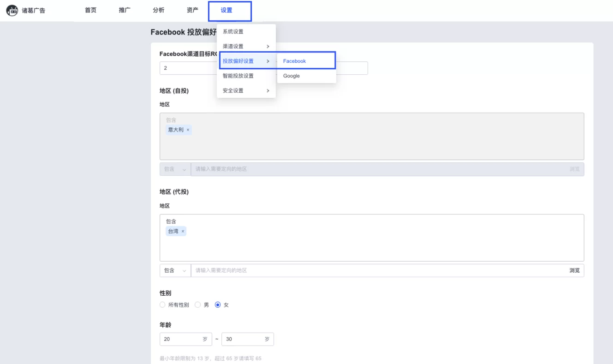613x364 pixels.
Task: Click 智能投放设置 menu item
Action: (x=238, y=76)
